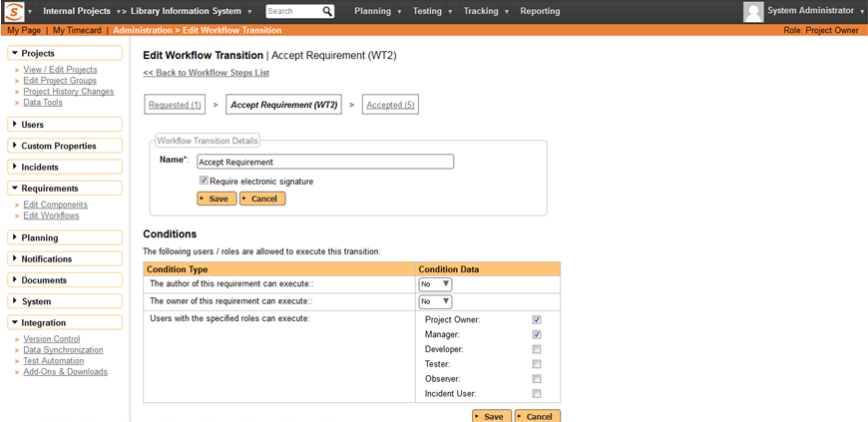Toggle Require electronic signature checkbox
This screenshot has width=868, height=422.
[x=204, y=182]
